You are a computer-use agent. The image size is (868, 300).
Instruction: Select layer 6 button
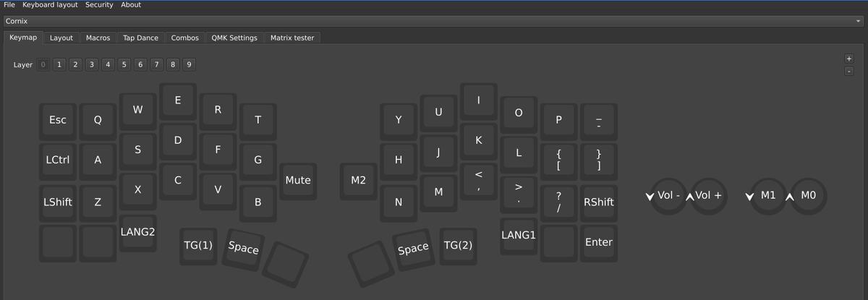[x=140, y=64]
